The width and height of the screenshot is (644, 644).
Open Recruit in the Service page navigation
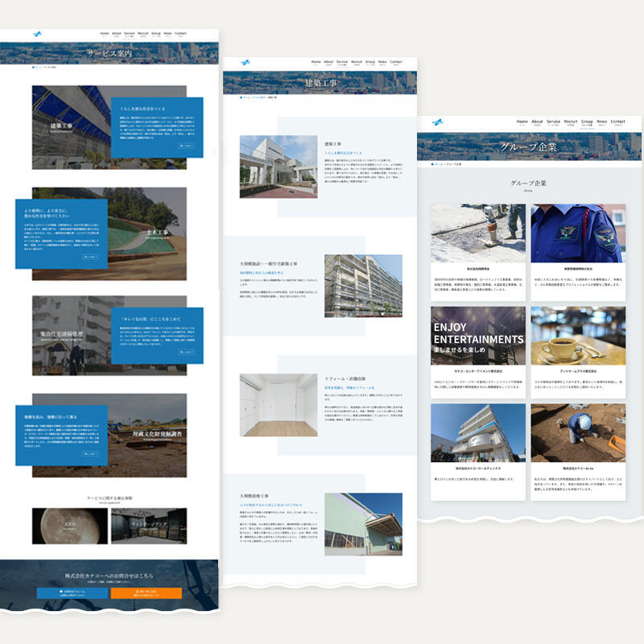click(x=143, y=34)
